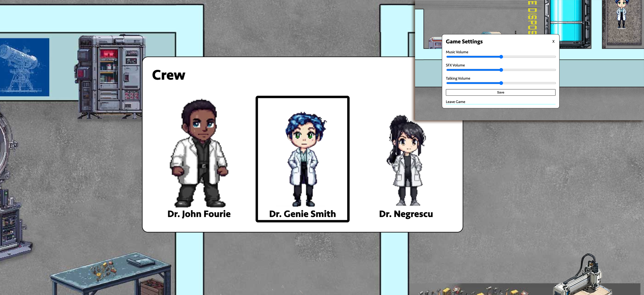Adjust the Music Volume slider
The height and width of the screenshot is (295, 644).
(501, 57)
